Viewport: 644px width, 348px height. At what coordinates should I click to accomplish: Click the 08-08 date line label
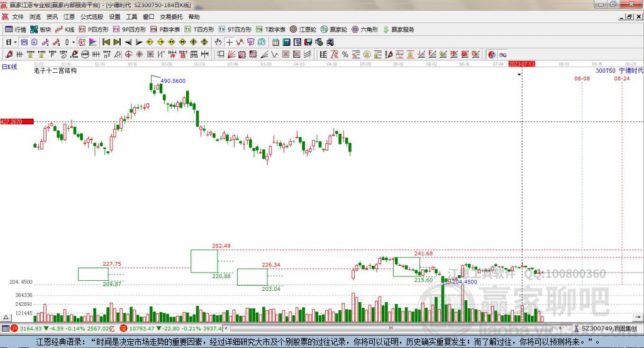(x=582, y=79)
